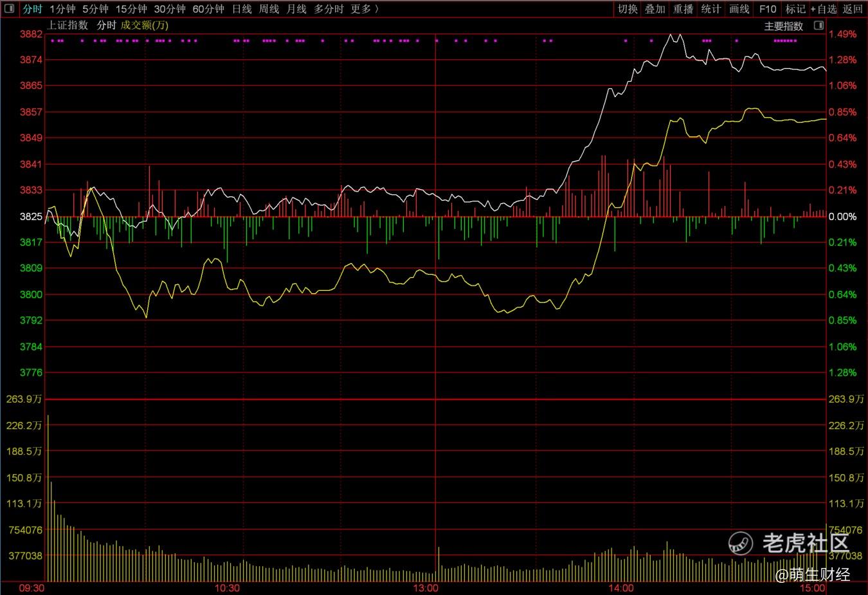Click the 成交额(万) indicator label
The height and width of the screenshot is (595, 868).
coord(145,25)
